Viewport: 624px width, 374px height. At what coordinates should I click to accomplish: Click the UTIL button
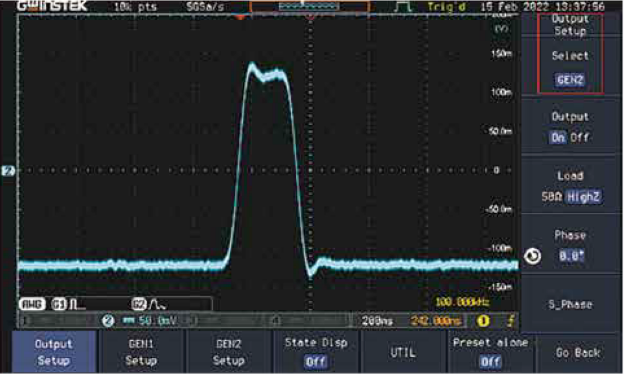[x=403, y=352]
